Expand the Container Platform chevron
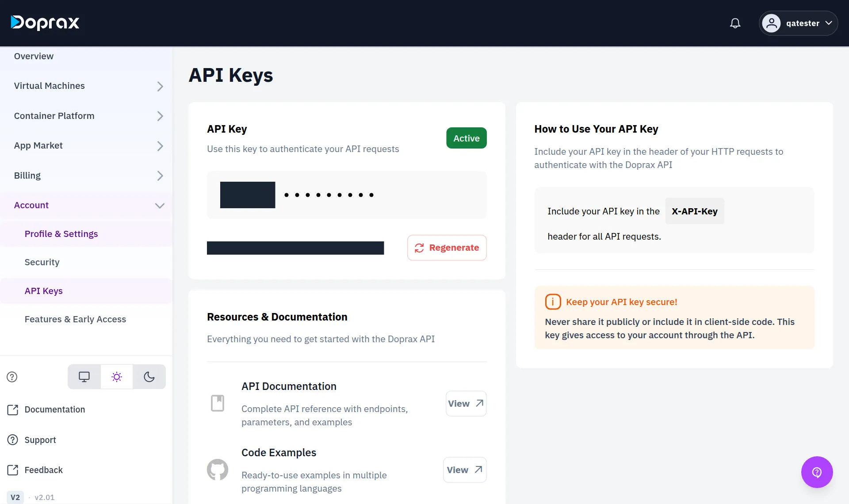 pos(160,116)
